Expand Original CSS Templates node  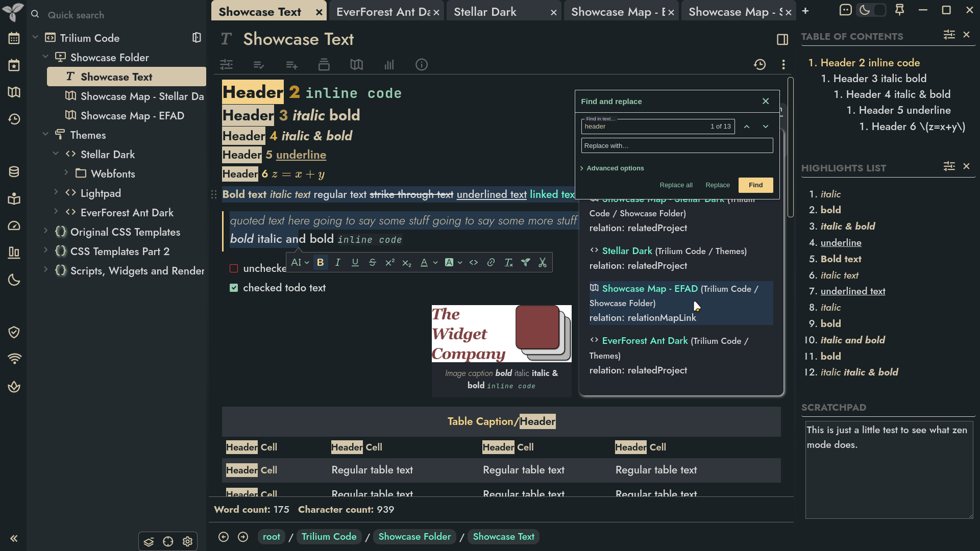(45, 231)
